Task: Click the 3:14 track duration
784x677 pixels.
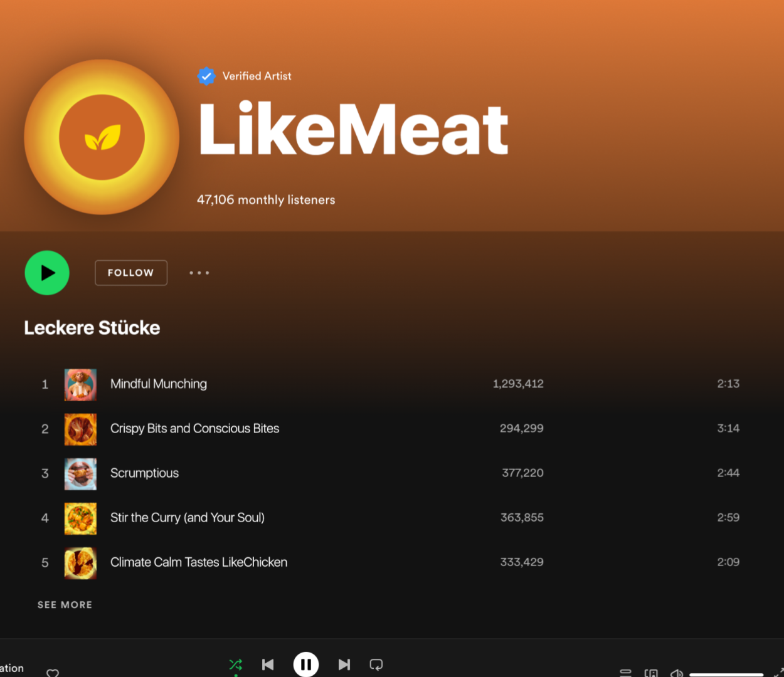Action: click(728, 428)
